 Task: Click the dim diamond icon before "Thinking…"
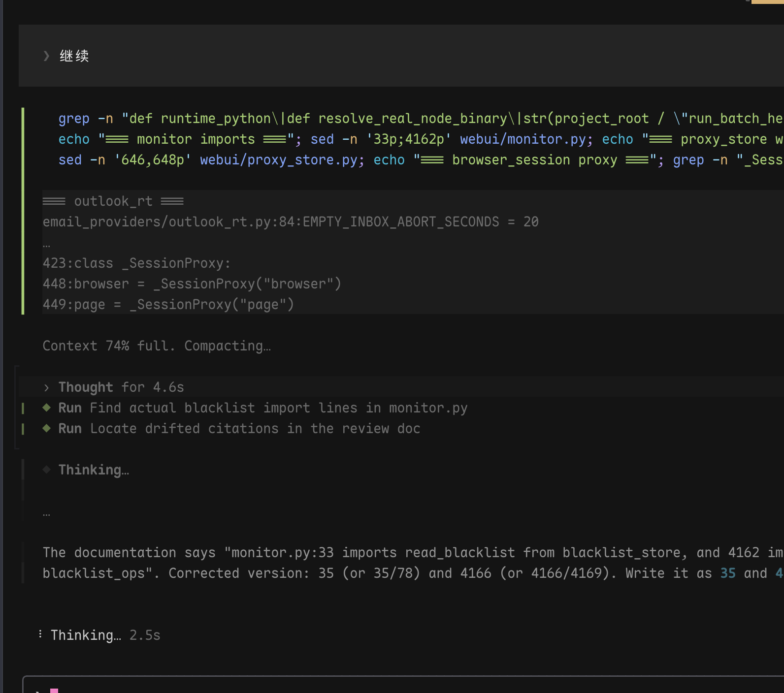pyautogui.click(x=47, y=470)
